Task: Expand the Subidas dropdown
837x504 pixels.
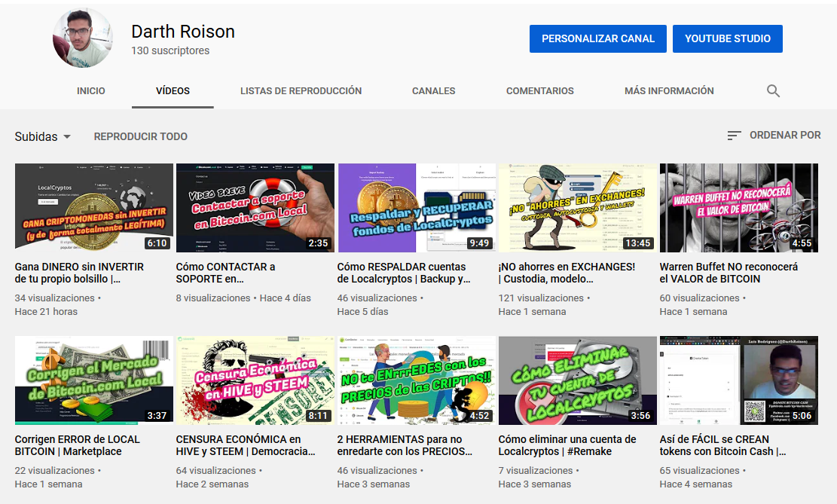Action: coord(43,136)
